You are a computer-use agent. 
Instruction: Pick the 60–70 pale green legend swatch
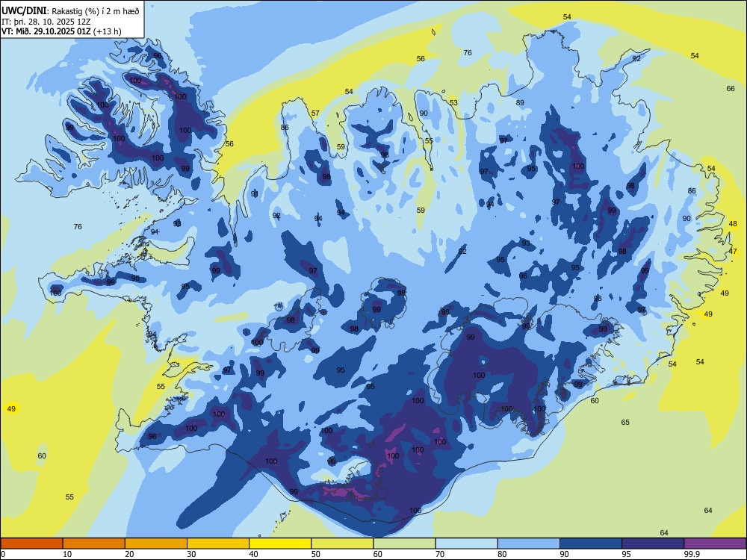(x=404, y=544)
